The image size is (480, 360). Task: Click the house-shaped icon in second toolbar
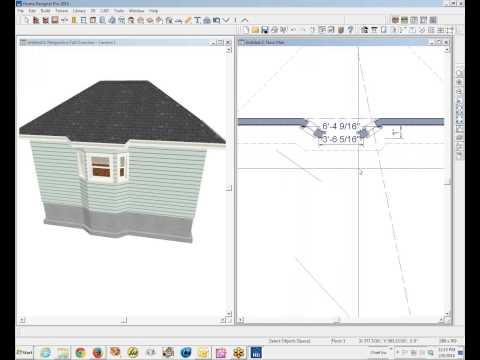365,30
